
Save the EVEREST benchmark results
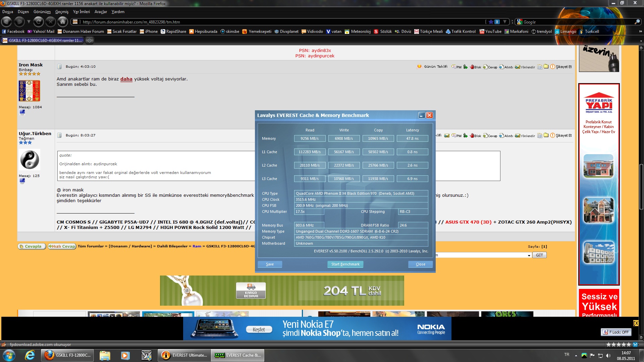click(270, 264)
